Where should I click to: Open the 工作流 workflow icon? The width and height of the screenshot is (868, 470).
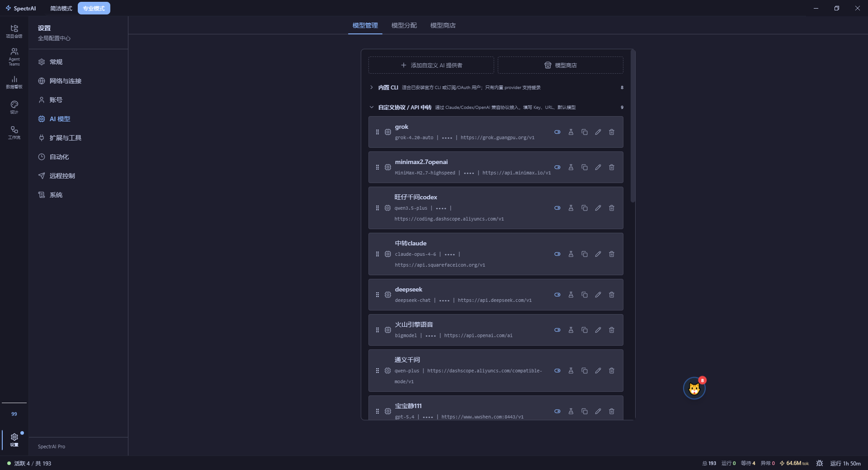coord(14,132)
